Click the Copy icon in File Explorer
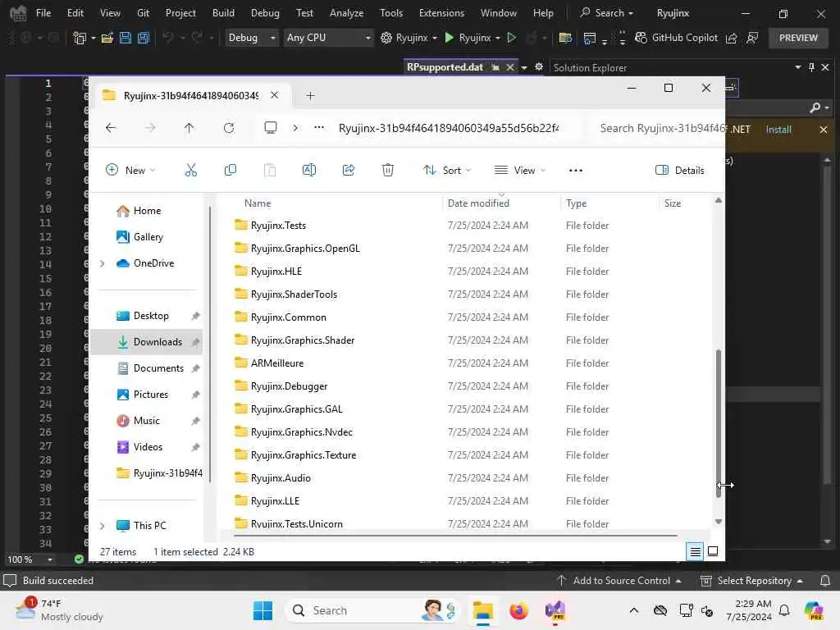Image resolution: width=840 pixels, height=630 pixels. coord(231,171)
